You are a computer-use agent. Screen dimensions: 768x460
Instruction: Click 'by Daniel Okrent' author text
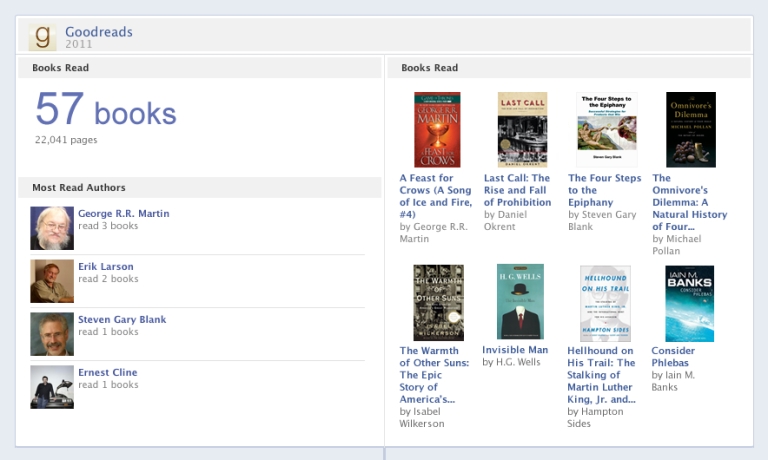point(505,220)
